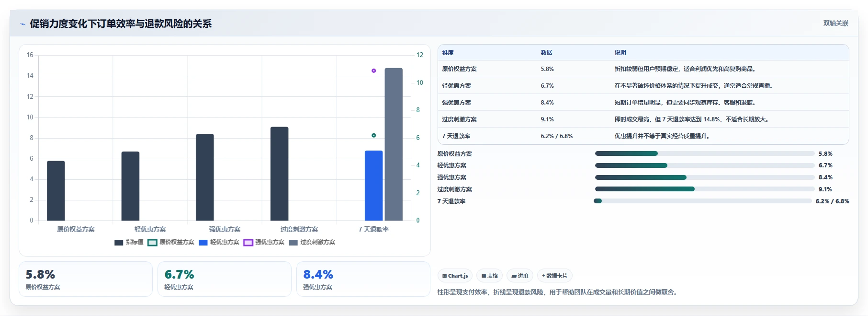Click the 轻优惠方案 bar in the chart
Viewport: 868px width, 316px height.
tap(130, 186)
